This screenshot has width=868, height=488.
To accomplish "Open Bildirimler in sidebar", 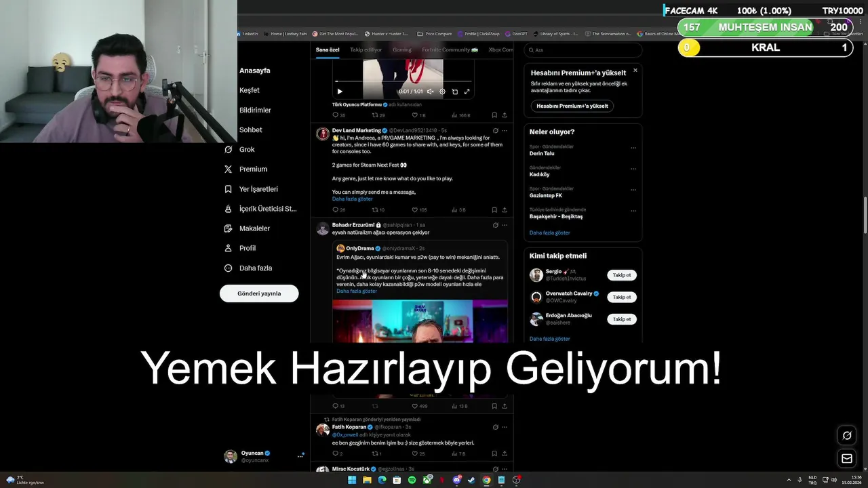I will [255, 110].
